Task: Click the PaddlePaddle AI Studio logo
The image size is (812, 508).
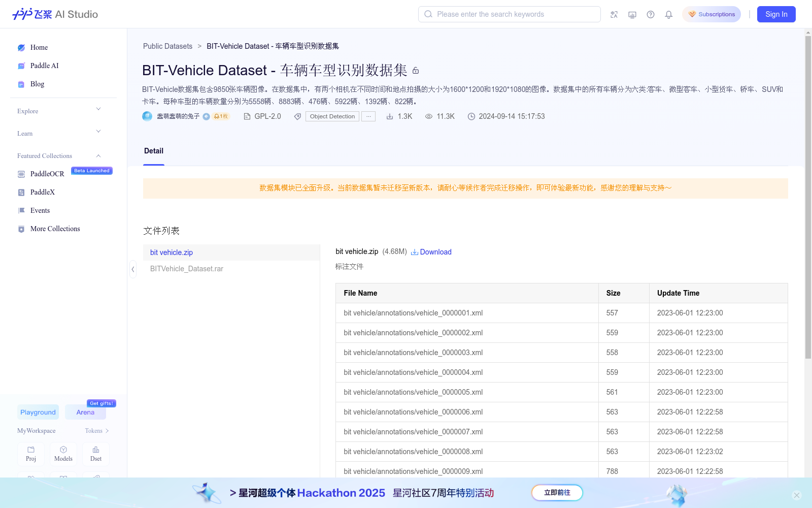Action: (x=55, y=14)
